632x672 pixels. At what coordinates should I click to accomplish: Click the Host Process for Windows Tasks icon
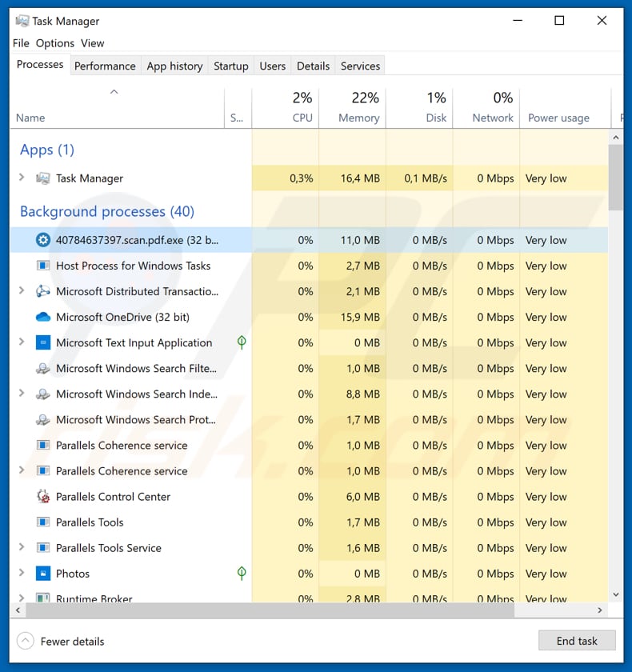(x=43, y=266)
